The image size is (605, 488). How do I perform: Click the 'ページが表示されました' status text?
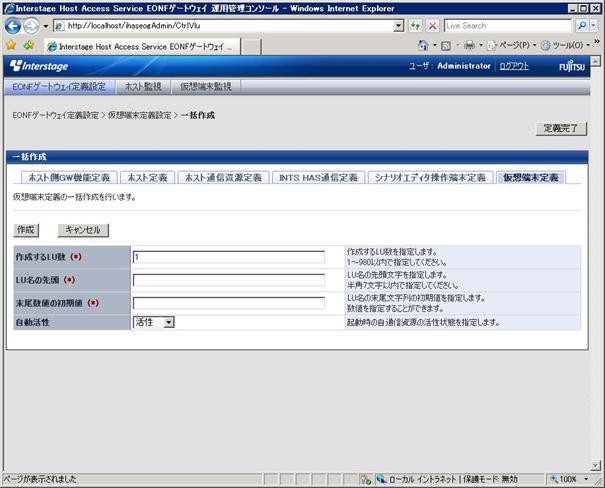click(x=41, y=479)
